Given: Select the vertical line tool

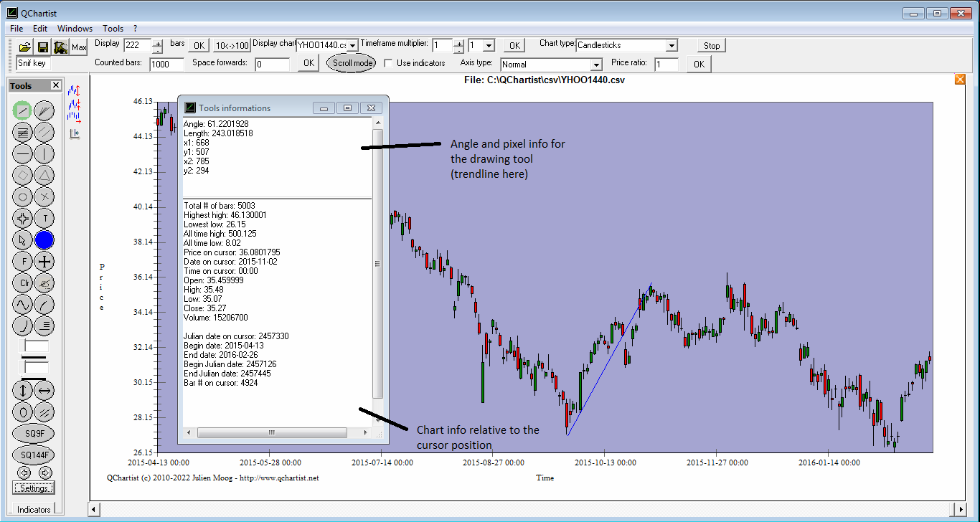Looking at the screenshot, I should pyautogui.click(x=44, y=153).
